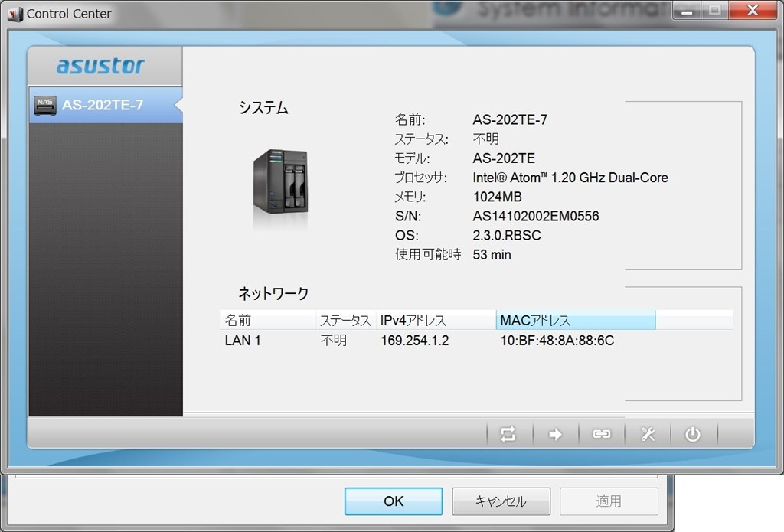
Task: Click the ネットワーク section heading
Action: (x=273, y=293)
